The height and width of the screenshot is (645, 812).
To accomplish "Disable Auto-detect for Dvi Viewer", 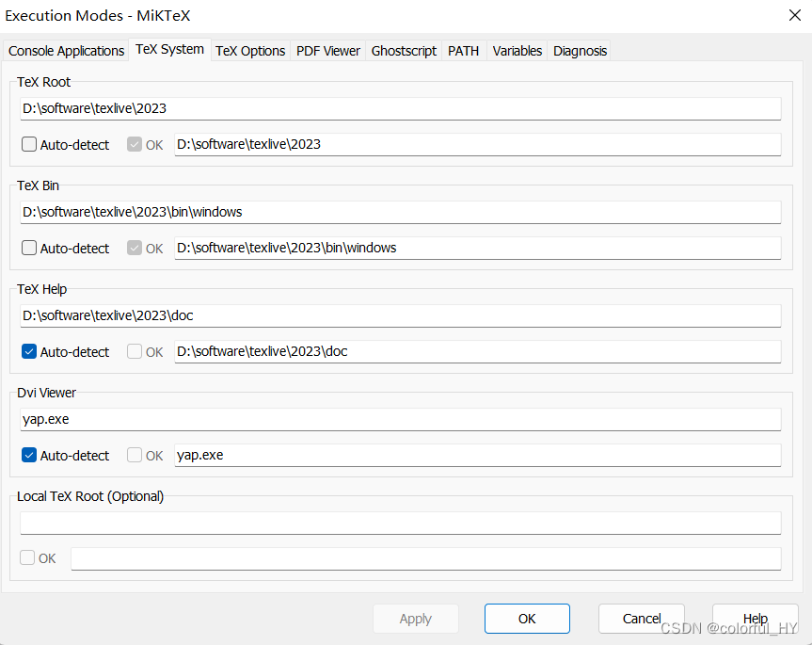I will click(28, 455).
